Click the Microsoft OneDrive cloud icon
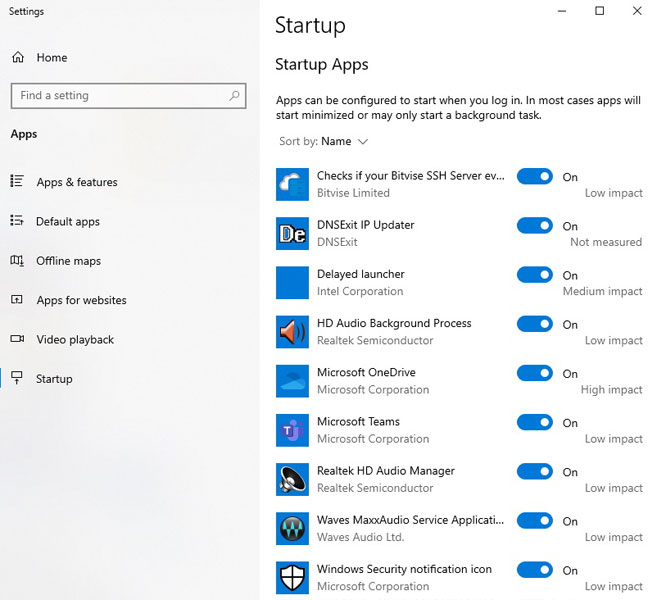Image resolution: width=657 pixels, height=600 pixels. [x=292, y=381]
